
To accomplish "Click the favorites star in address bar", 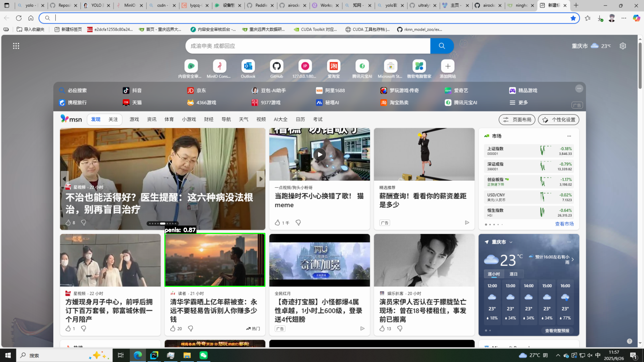I will point(573,18).
